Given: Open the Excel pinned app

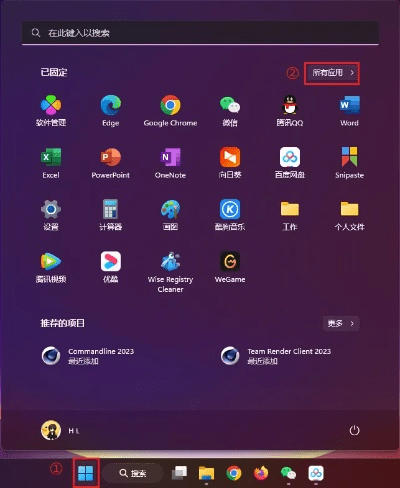Looking at the screenshot, I should [51, 163].
